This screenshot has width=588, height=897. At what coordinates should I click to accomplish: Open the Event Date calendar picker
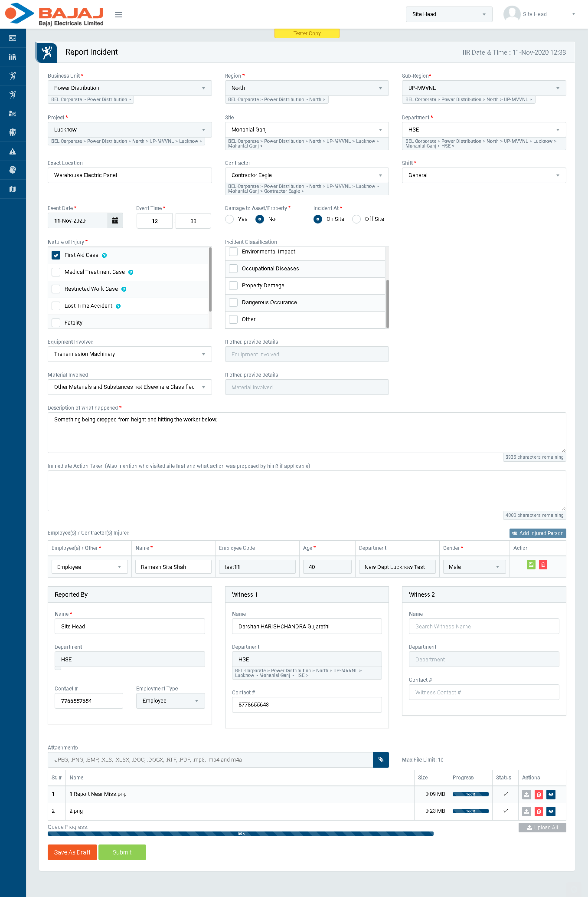click(x=115, y=221)
